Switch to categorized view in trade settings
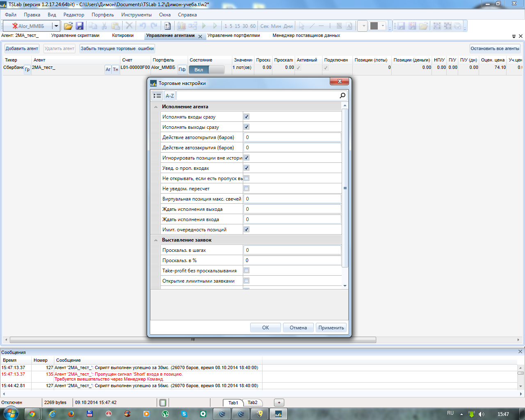This screenshot has height=420, width=525. click(157, 96)
